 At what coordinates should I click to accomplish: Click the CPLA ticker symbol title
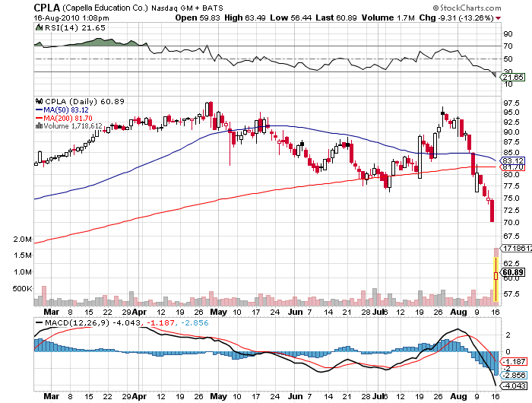point(47,8)
